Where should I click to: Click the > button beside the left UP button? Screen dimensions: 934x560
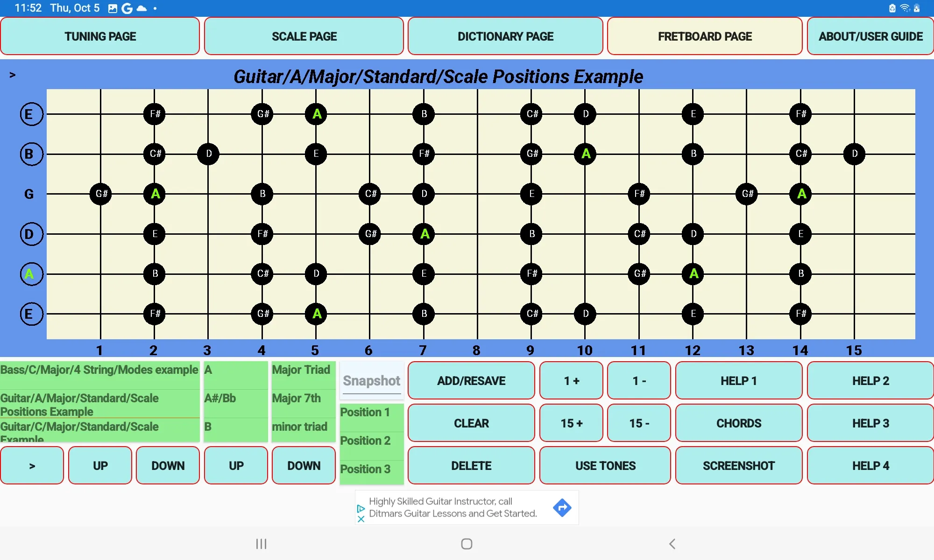point(32,465)
